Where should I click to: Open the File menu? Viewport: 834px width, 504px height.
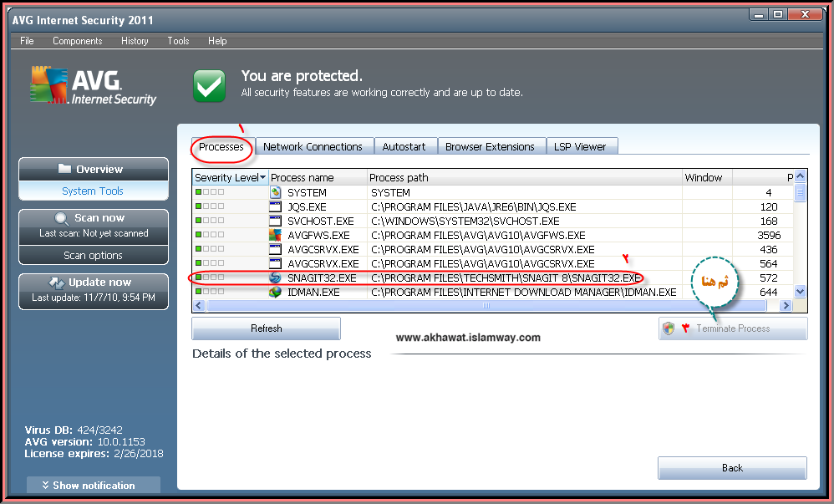pyautogui.click(x=27, y=41)
